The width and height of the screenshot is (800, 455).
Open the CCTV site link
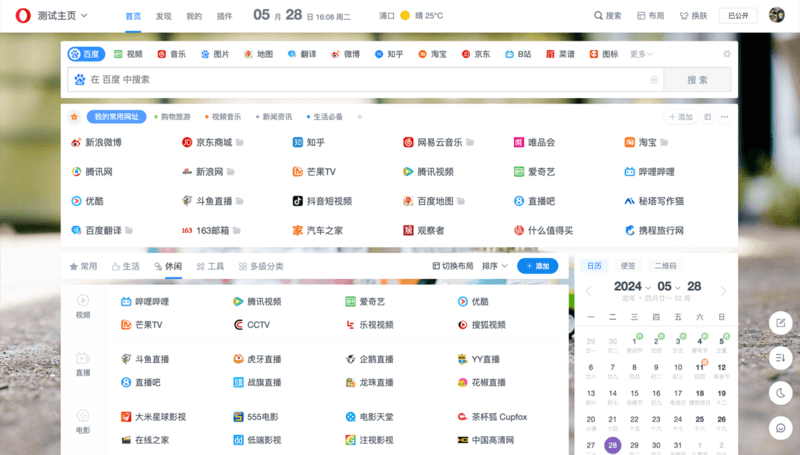252,325
